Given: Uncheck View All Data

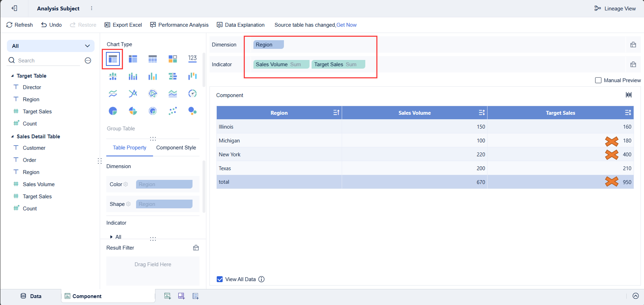Looking at the screenshot, I should tap(220, 279).
